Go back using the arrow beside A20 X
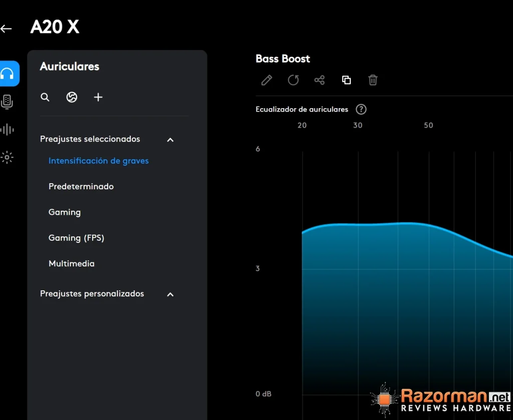Viewport: 513px width, 420px height. coord(6,29)
